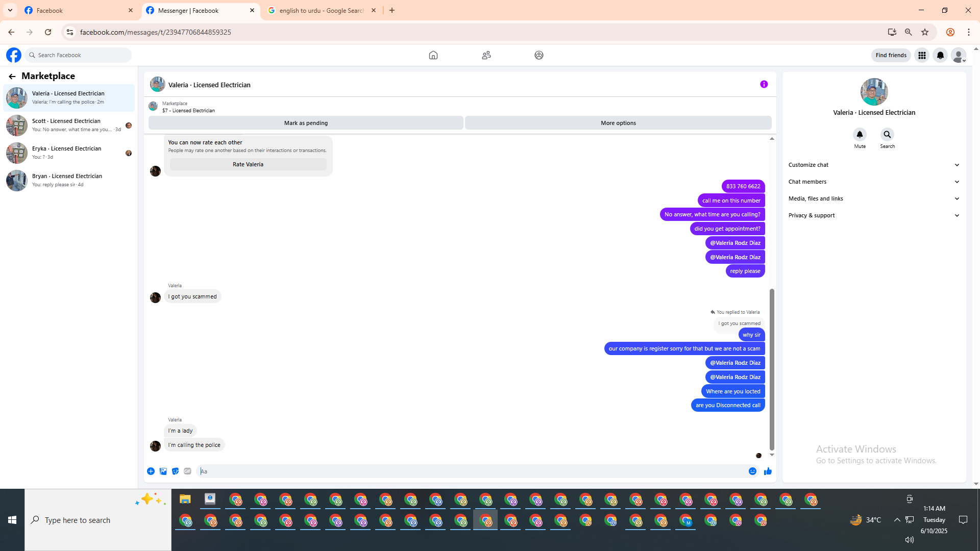Click the GIF icon in composer
The width and height of the screenshot is (980, 551).
click(x=187, y=471)
